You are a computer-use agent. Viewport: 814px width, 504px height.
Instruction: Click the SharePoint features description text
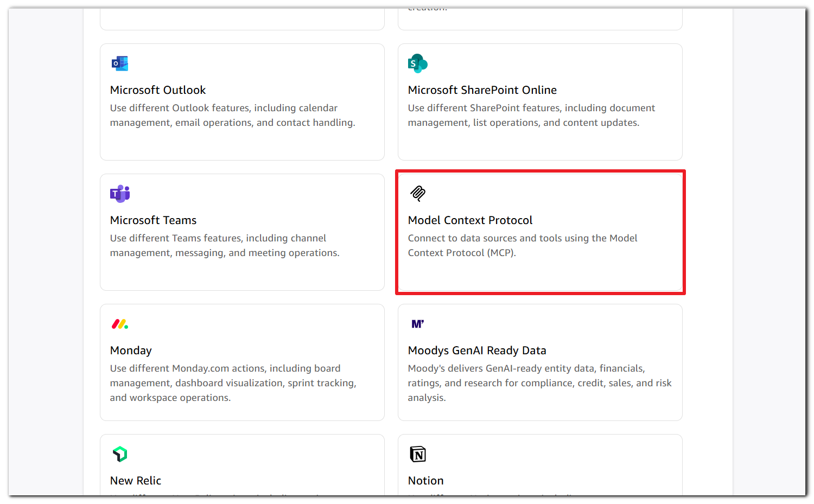coord(532,116)
